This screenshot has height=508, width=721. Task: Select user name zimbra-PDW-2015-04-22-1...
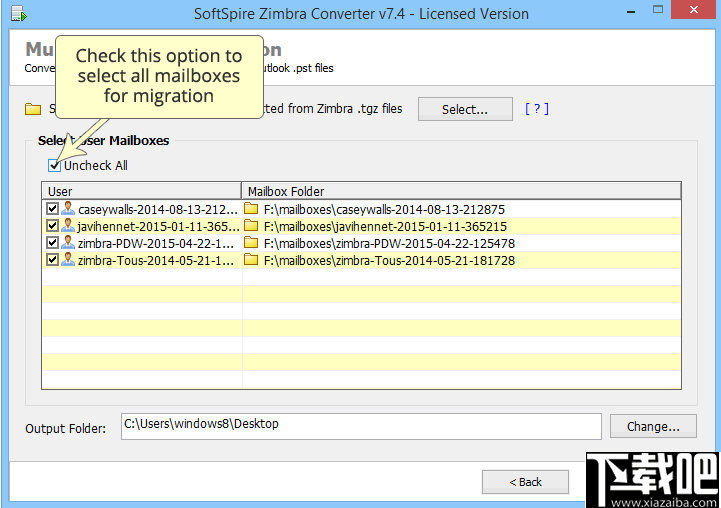156,244
